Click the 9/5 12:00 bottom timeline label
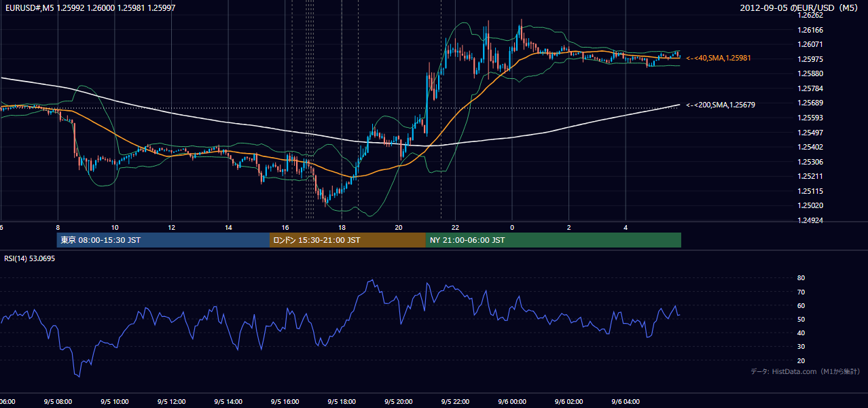The height and width of the screenshot is (408, 868). coord(171,402)
